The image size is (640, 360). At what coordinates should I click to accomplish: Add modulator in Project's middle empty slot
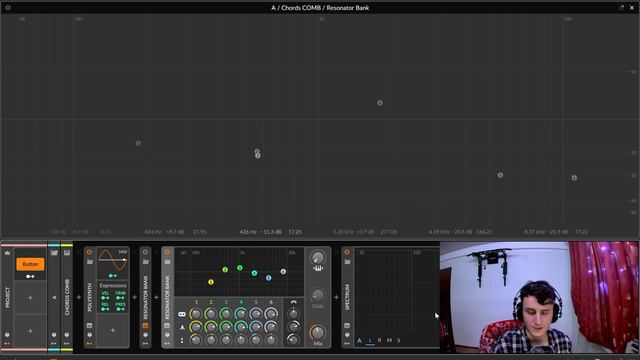pyautogui.click(x=30, y=298)
